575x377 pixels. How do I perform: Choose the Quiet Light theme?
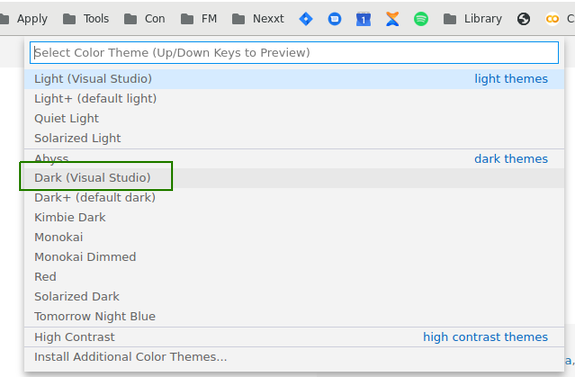(294, 118)
